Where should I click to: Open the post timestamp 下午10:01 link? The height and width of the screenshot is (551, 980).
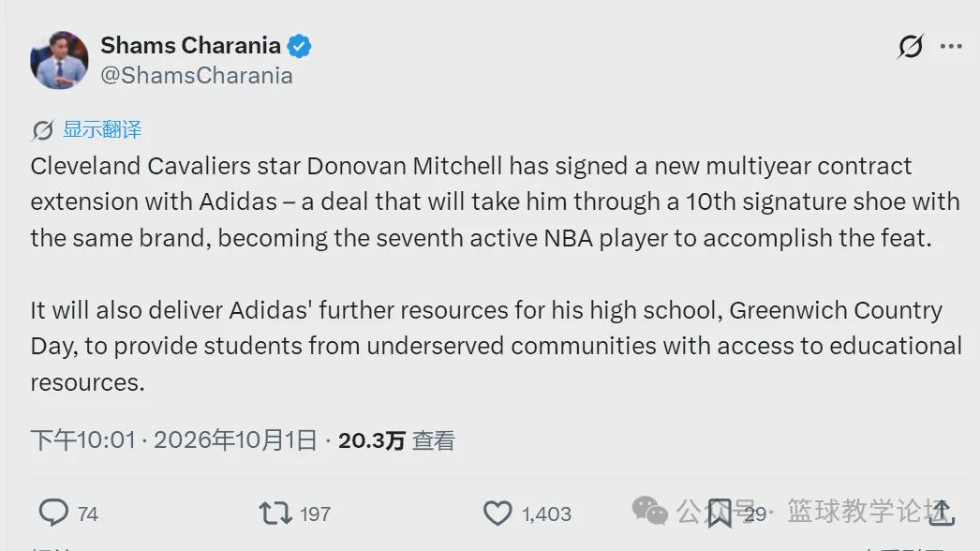pos(173,440)
